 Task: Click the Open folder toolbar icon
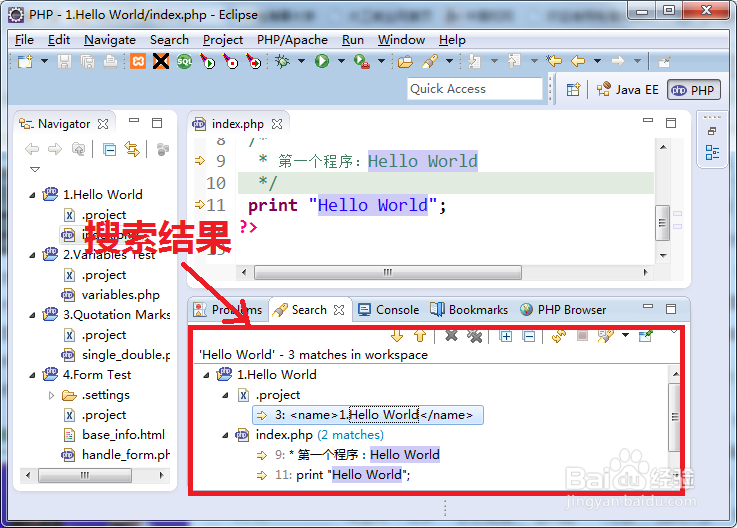click(405, 62)
